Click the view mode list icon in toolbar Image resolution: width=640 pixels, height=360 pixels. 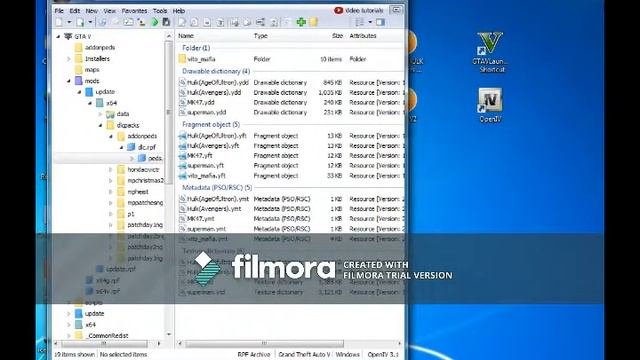tap(359, 22)
